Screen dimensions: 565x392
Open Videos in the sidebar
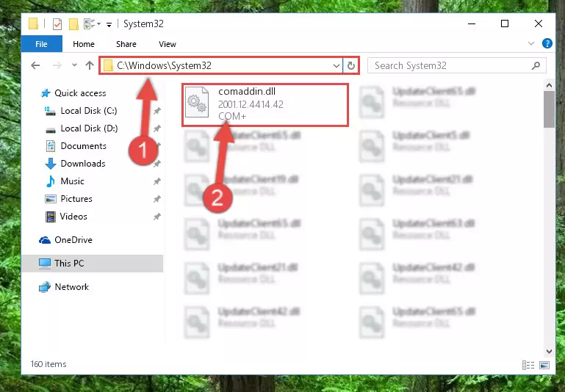[73, 217]
